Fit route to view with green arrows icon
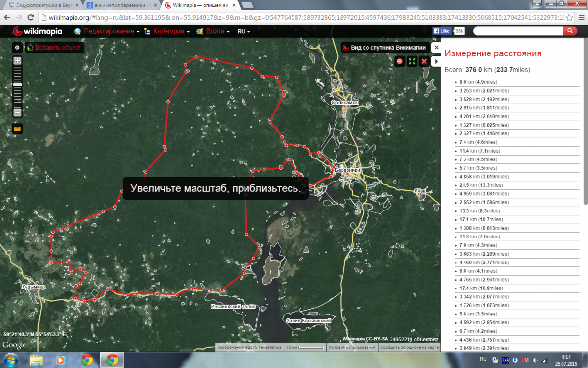This screenshot has width=588, height=368. tap(412, 61)
